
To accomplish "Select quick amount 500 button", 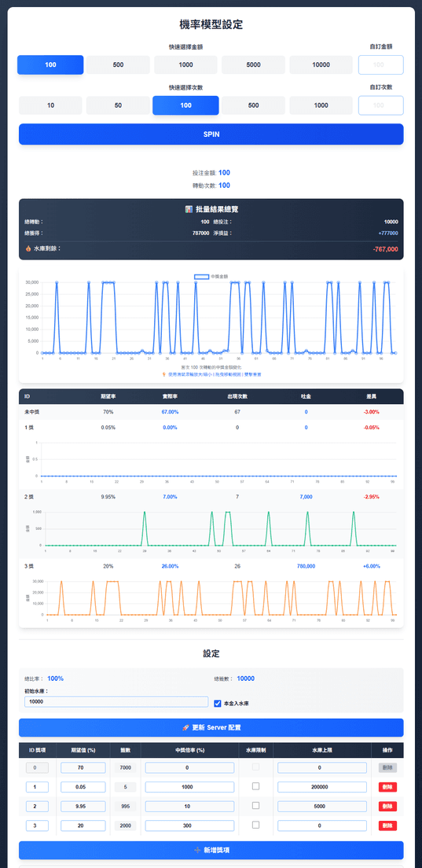I will (x=118, y=64).
